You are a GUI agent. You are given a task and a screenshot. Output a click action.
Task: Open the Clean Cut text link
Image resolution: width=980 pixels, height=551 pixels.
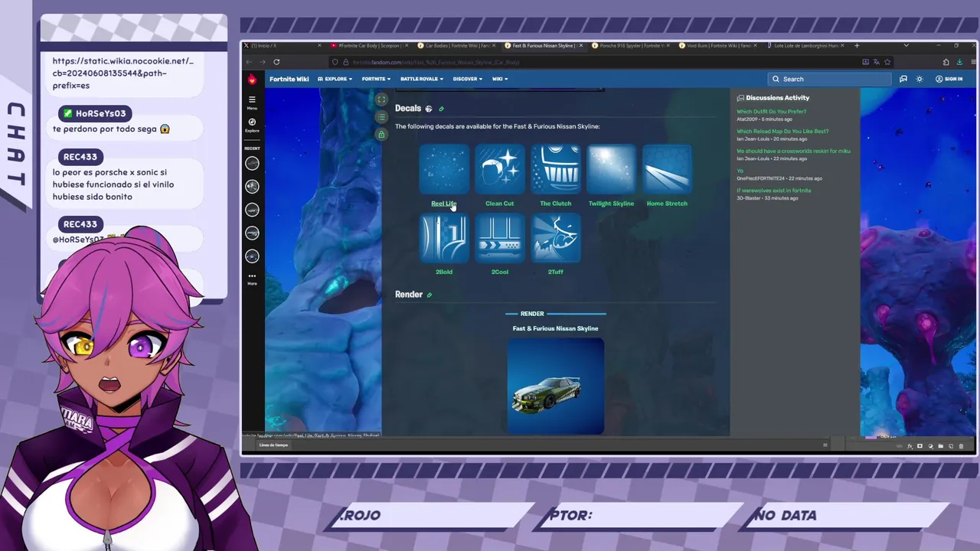point(500,204)
